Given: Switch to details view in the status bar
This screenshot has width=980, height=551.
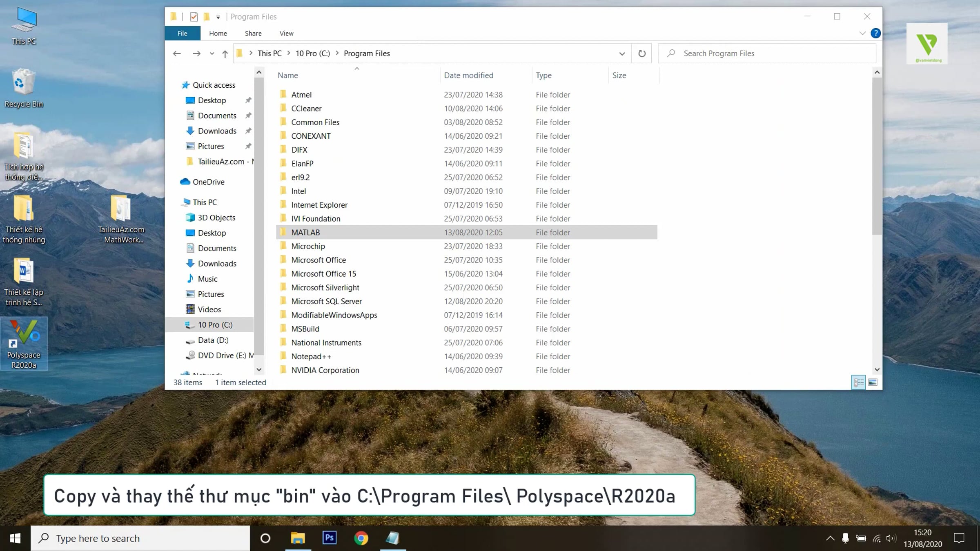Looking at the screenshot, I should [x=859, y=382].
